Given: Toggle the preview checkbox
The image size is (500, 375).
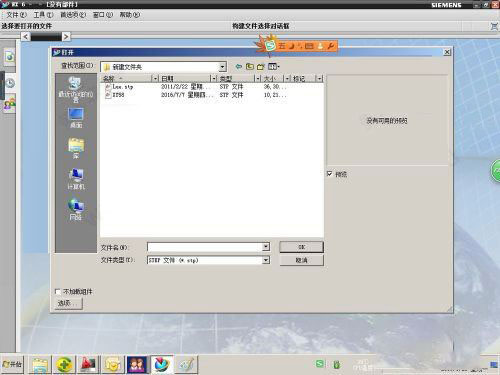Looking at the screenshot, I should tap(329, 174).
